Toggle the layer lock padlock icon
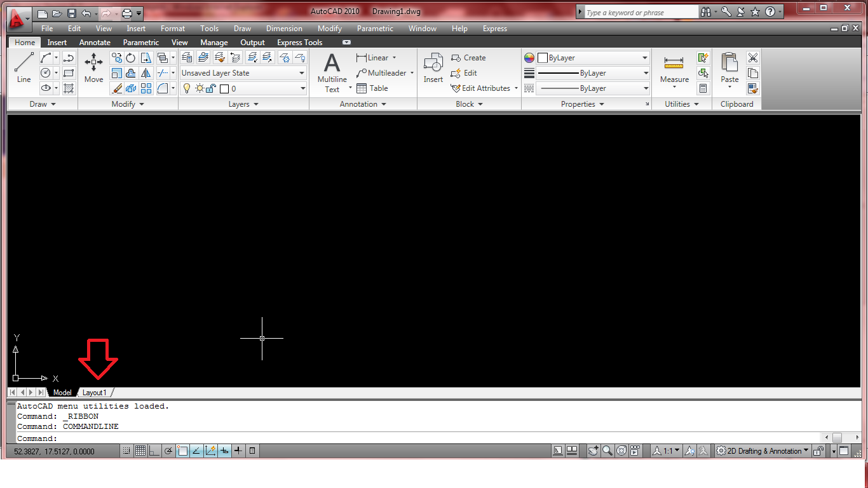Image resolution: width=868 pixels, height=488 pixels. 210,88
